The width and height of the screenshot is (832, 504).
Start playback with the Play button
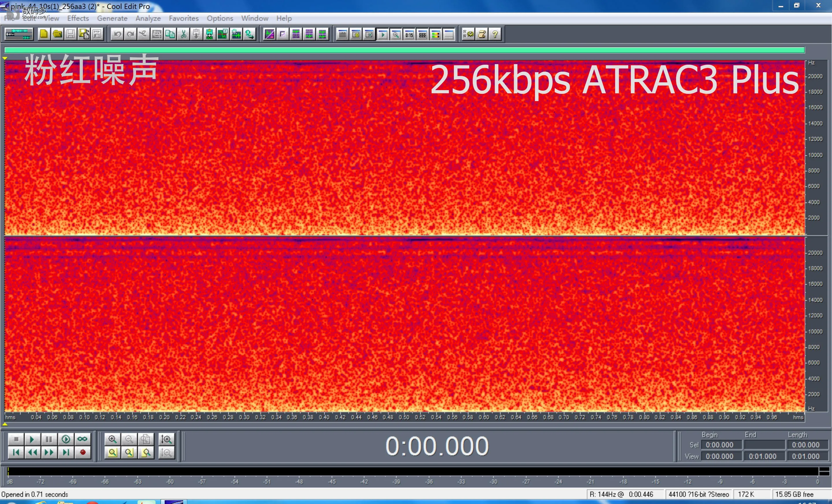pyautogui.click(x=32, y=439)
